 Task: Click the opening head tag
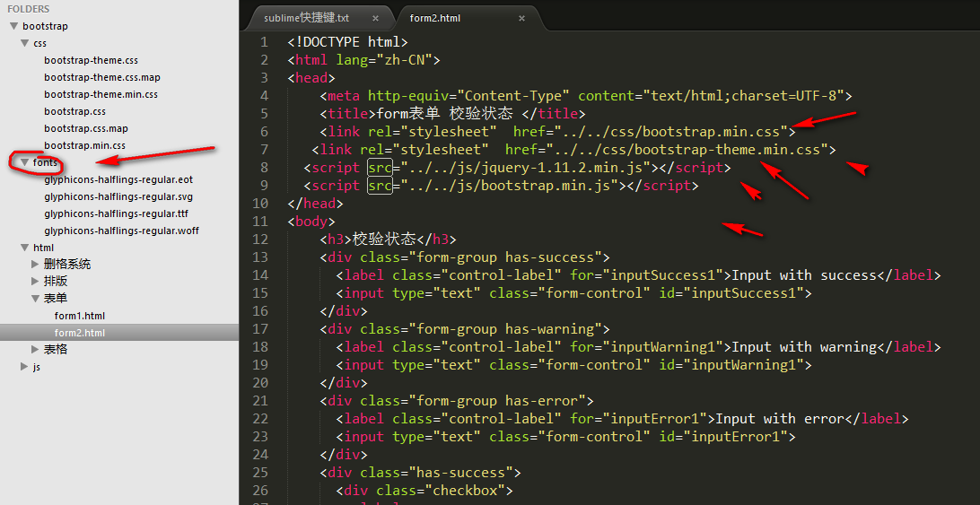(311, 78)
